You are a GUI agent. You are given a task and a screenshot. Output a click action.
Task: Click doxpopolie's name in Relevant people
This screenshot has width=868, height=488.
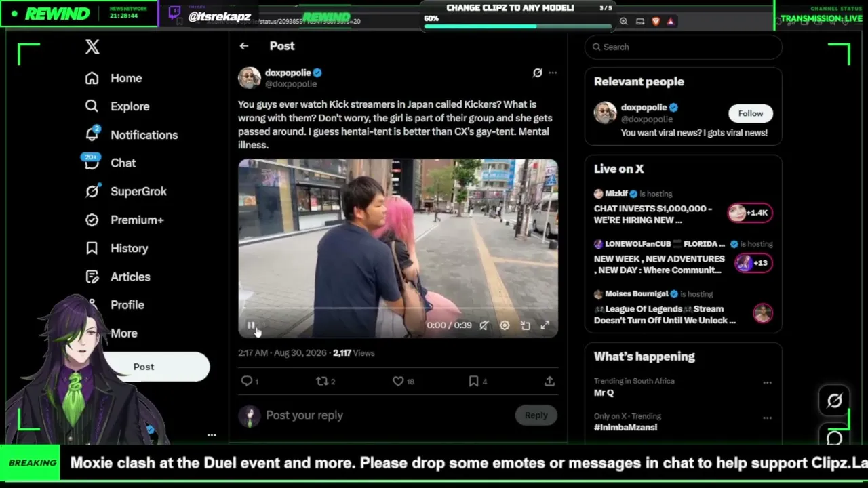[x=644, y=107]
